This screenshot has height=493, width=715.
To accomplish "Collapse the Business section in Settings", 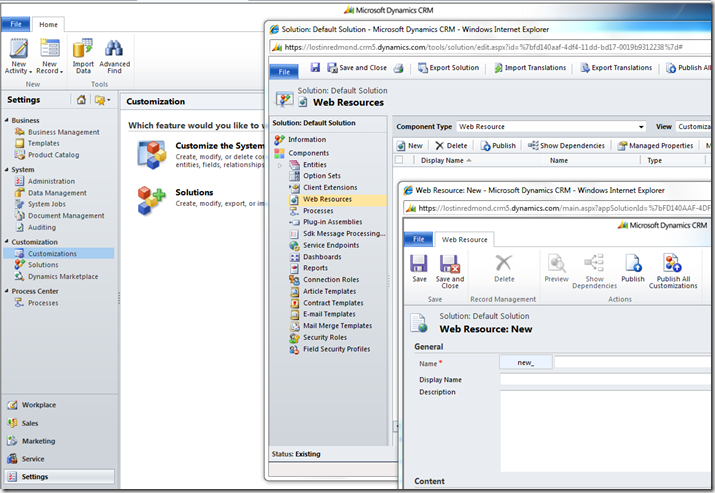I will pos(6,120).
